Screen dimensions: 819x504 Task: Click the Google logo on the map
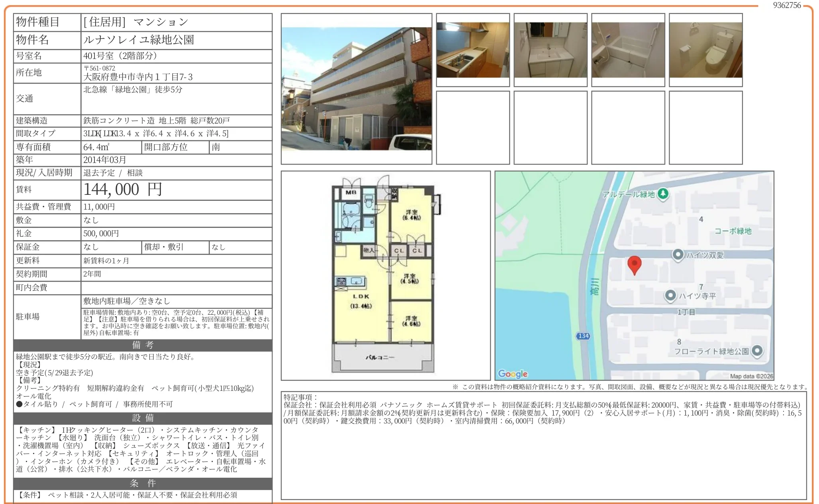(512, 374)
